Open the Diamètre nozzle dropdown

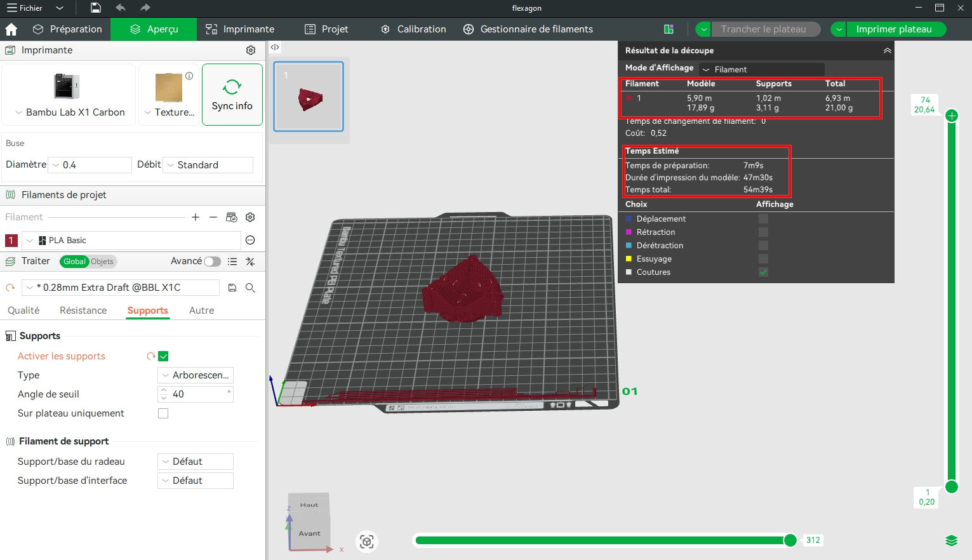point(90,165)
